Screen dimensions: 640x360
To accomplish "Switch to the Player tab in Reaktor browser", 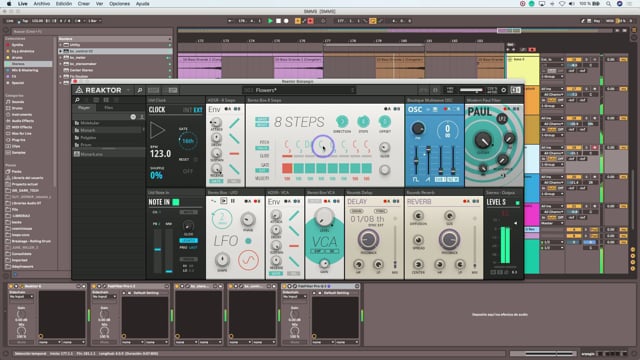I will point(84,108).
